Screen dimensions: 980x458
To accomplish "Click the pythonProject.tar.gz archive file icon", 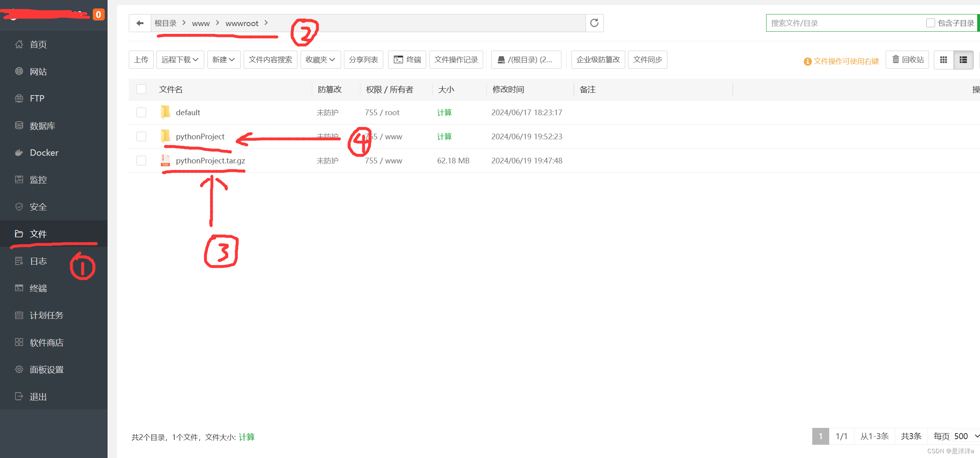I will 165,161.
